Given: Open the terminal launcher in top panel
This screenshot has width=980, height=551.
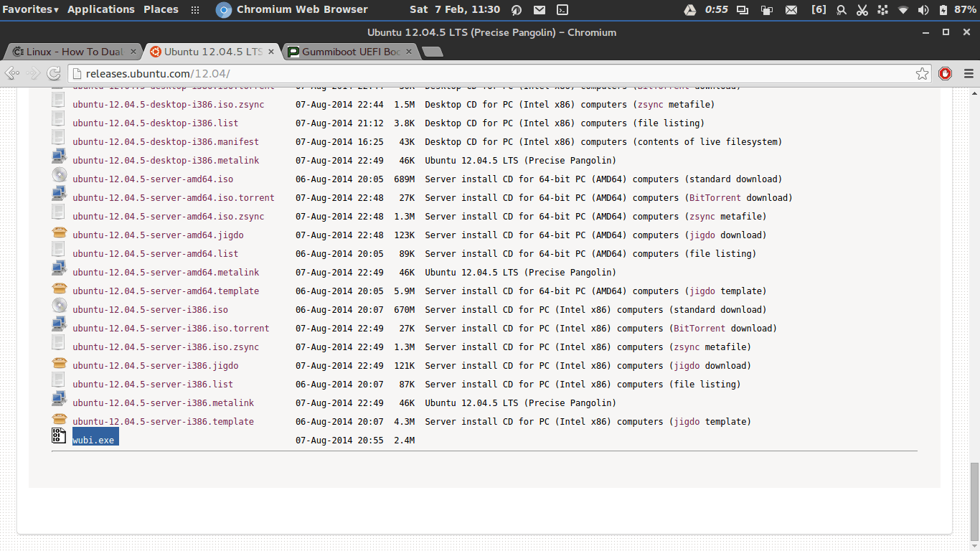Looking at the screenshot, I should (x=563, y=10).
